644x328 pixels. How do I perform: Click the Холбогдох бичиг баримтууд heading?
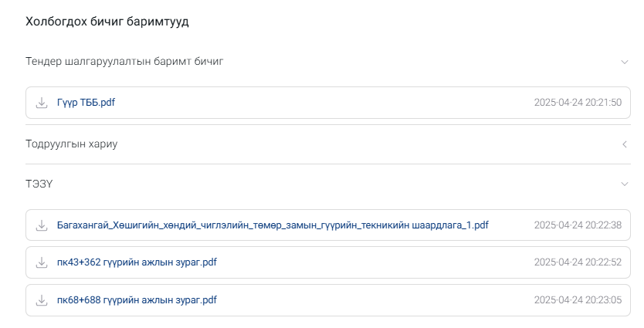point(107,22)
